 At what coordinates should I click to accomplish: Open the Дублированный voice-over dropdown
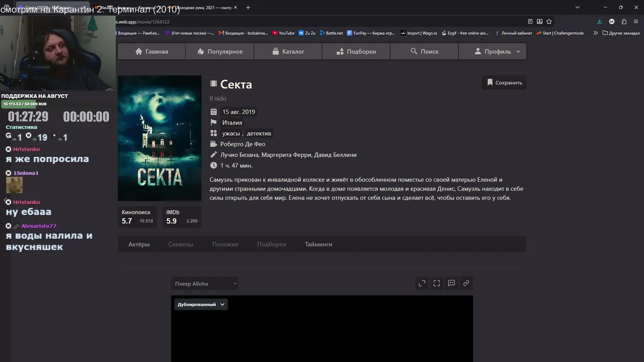click(x=201, y=304)
